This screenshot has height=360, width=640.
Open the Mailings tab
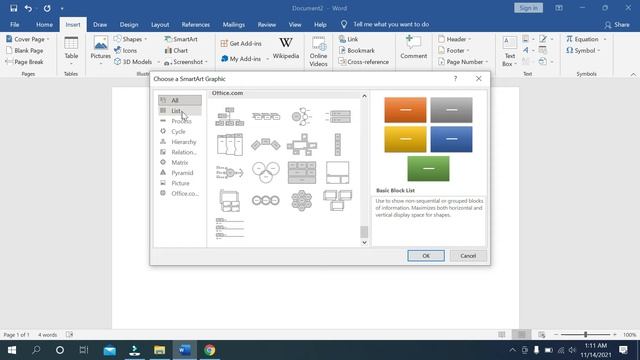tap(233, 24)
